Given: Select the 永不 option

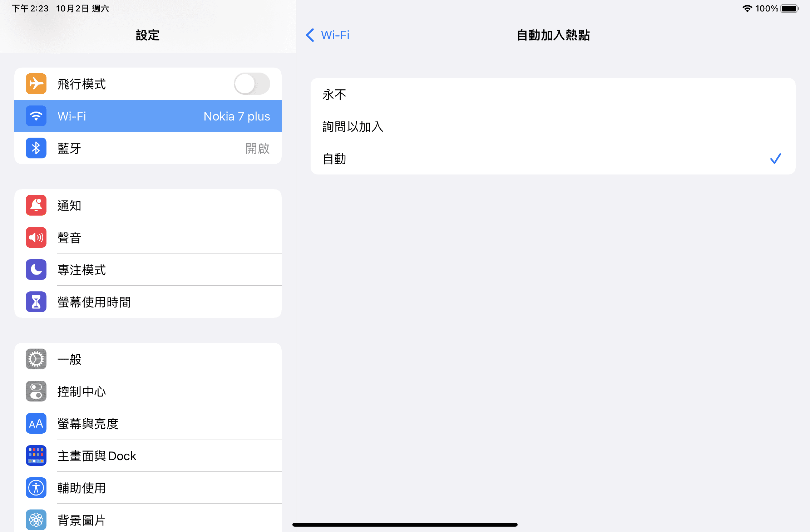Looking at the screenshot, I should click(553, 94).
